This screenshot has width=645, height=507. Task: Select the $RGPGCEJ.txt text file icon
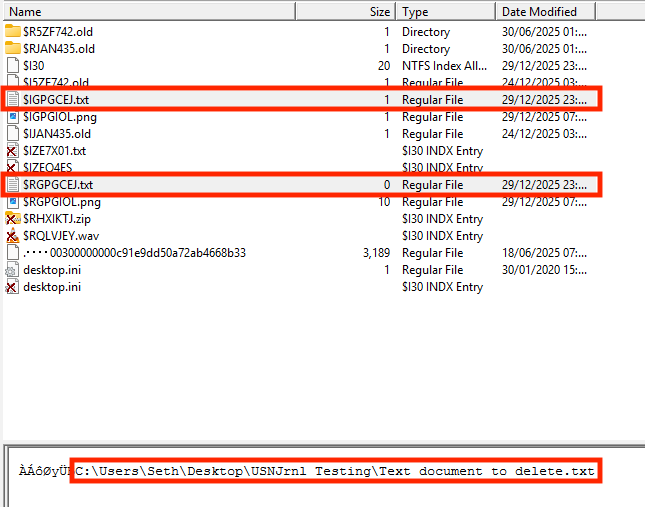(x=13, y=184)
